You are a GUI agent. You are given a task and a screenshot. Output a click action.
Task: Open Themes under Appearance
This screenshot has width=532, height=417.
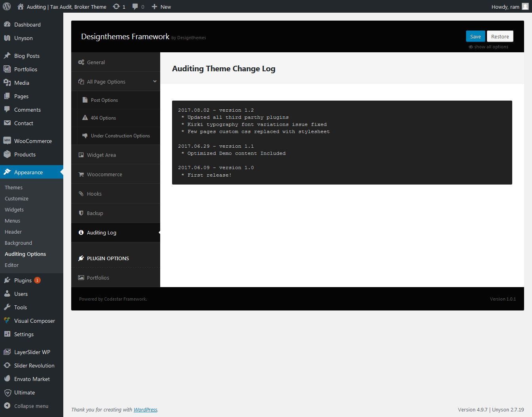pos(13,187)
